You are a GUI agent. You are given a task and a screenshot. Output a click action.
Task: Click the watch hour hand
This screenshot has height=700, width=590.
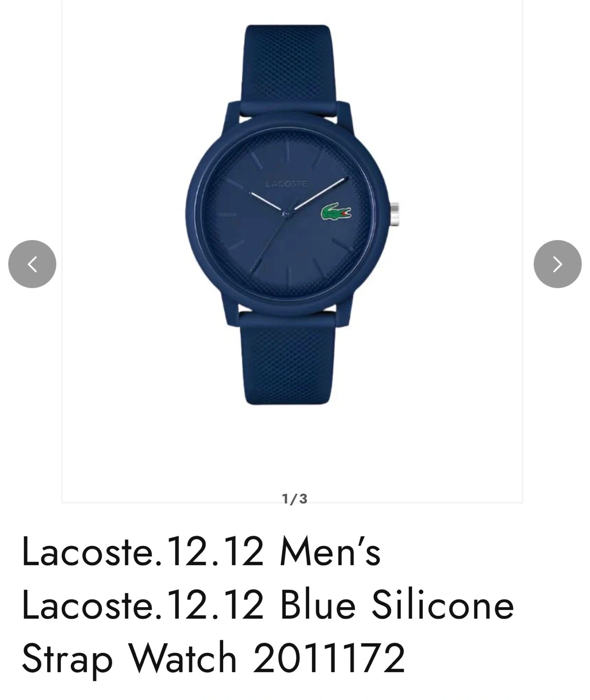265,201
